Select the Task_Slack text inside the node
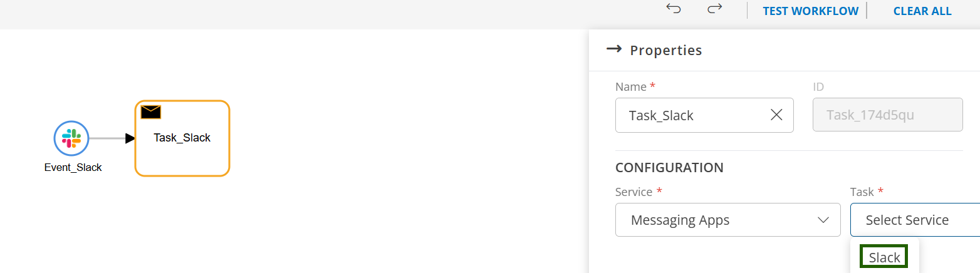This screenshot has width=980, height=273. tap(182, 138)
